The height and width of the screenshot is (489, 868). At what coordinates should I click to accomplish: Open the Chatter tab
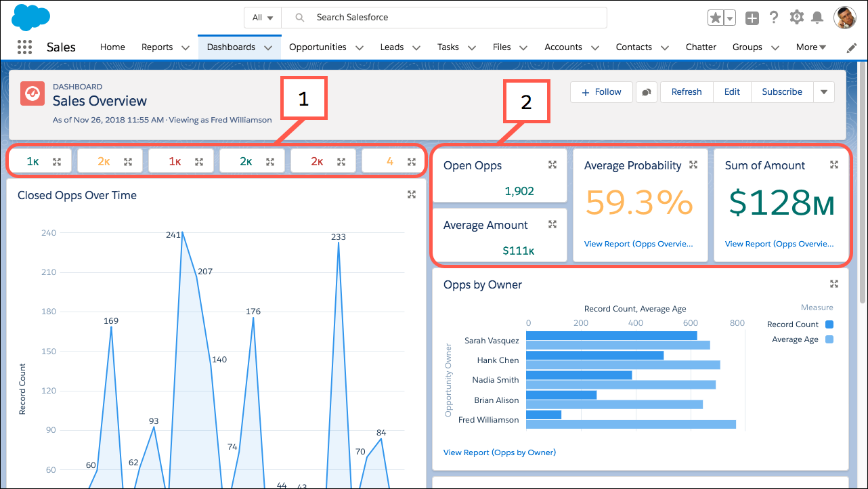(x=701, y=47)
